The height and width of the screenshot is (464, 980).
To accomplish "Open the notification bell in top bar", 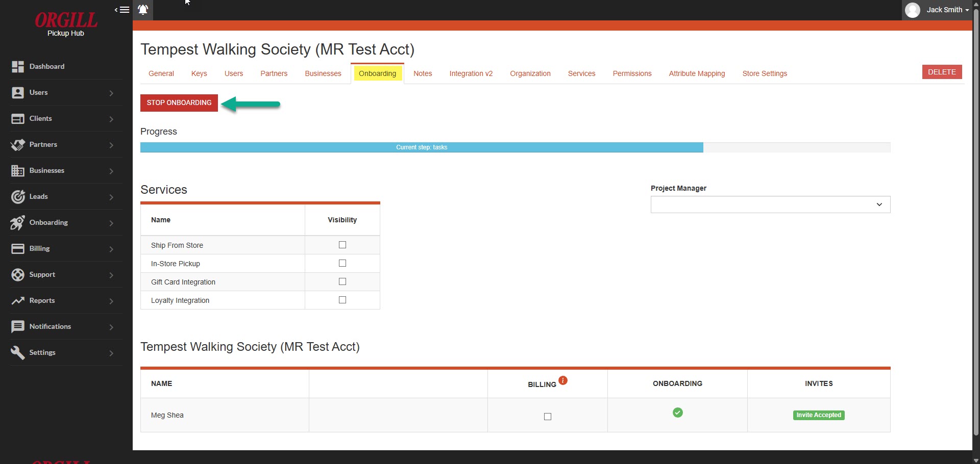I will click(143, 10).
